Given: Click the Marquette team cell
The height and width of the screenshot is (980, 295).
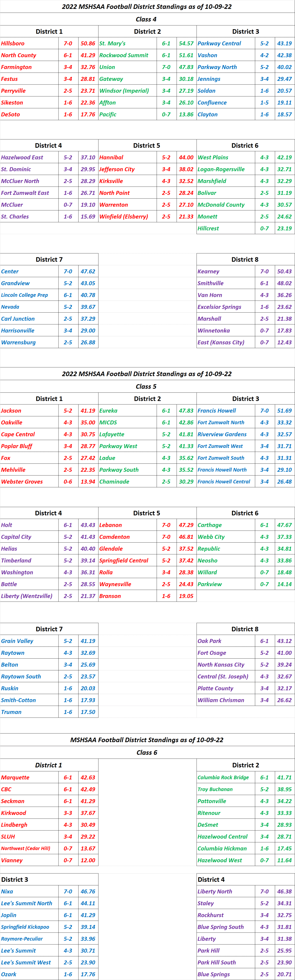Looking at the screenshot, I should click(x=29, y=777).
